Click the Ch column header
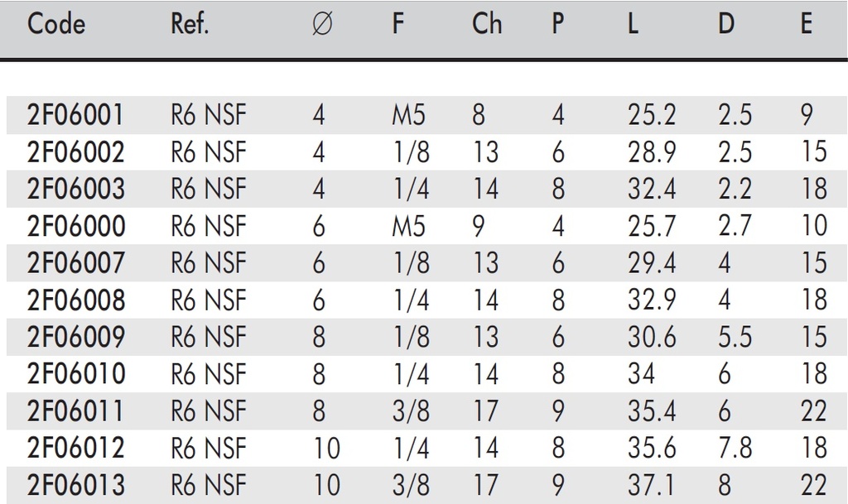Screen dimensions: 848x504 click(487, 24)
